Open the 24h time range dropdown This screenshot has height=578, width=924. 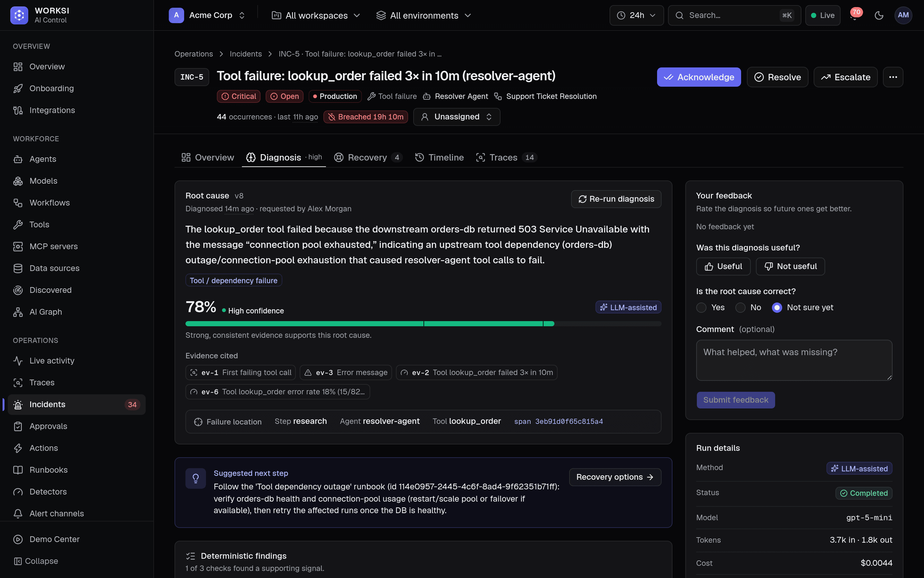point(637,15)
